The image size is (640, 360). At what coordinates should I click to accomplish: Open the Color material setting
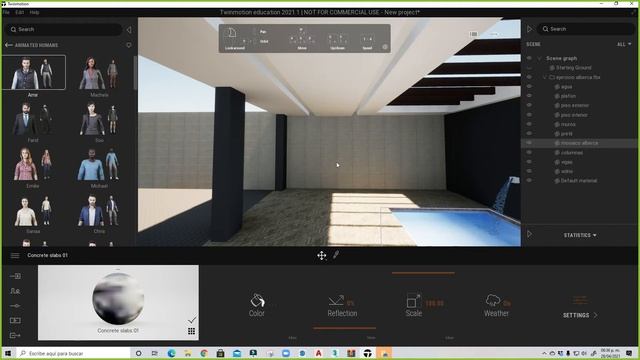(257, 305)
